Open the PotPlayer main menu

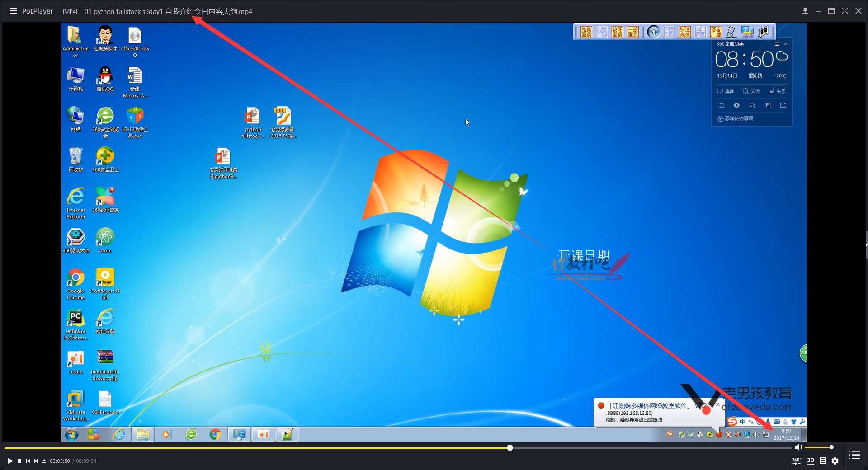coord(14,11)
